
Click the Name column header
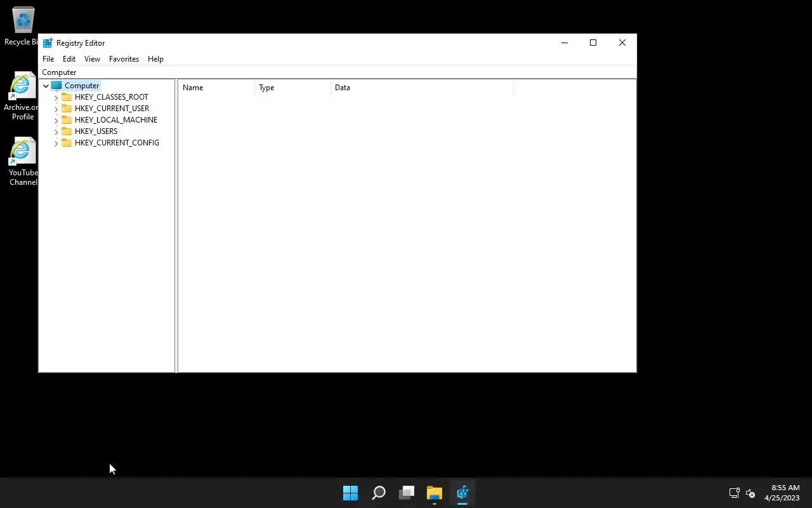(216, 88)
